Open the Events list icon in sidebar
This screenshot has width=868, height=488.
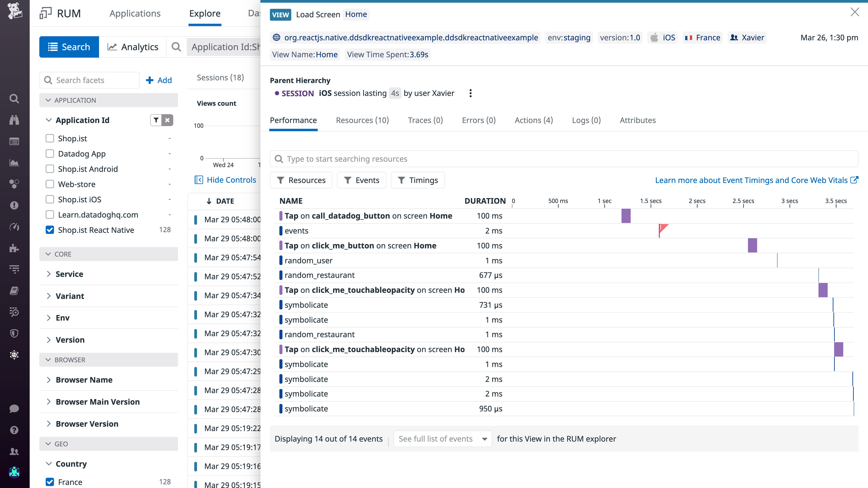14,141
